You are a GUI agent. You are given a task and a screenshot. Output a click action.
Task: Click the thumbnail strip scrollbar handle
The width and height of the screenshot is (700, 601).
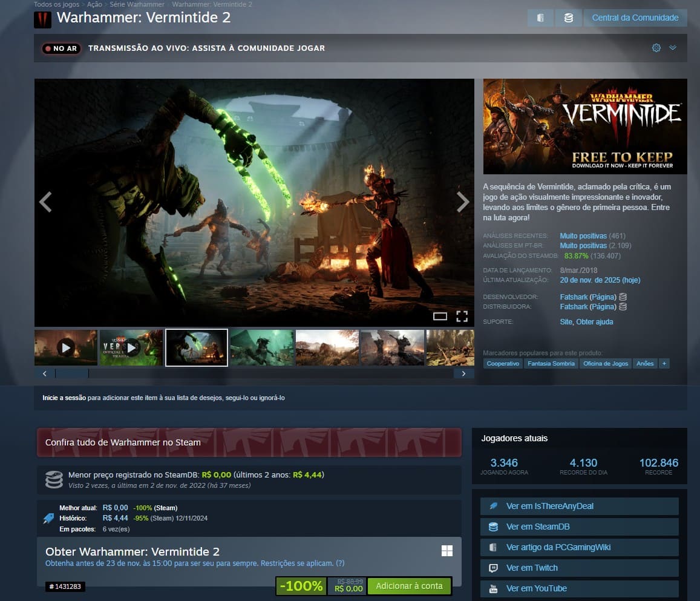point(71,373)
